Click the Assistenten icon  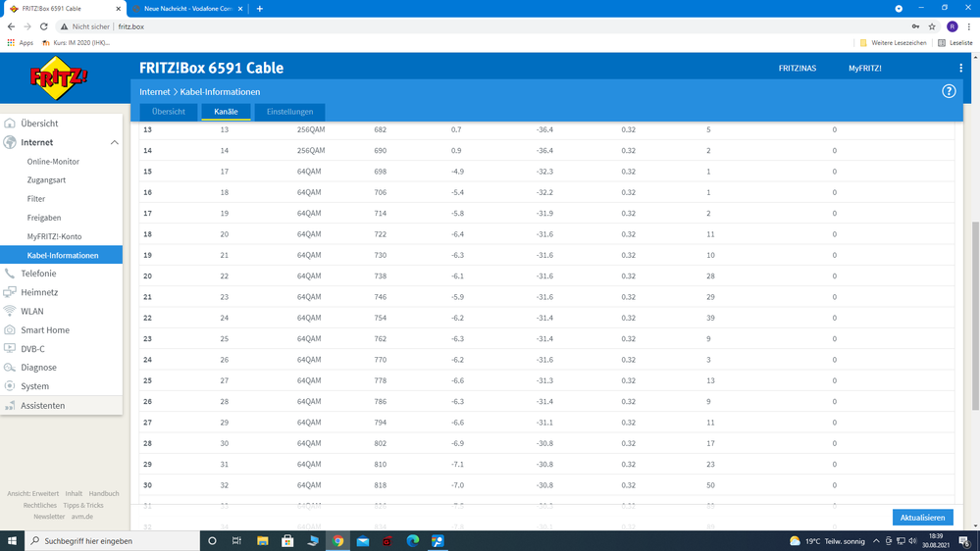point(10,406)
